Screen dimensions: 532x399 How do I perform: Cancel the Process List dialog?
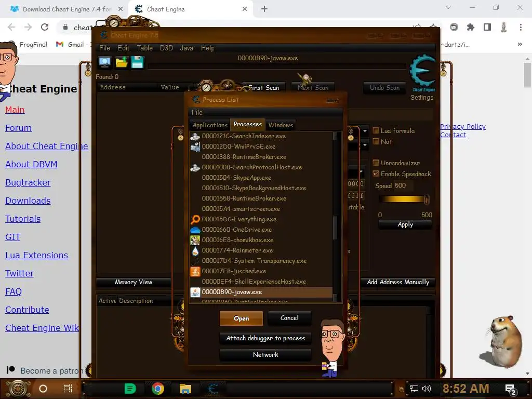[x=289, y=318]
